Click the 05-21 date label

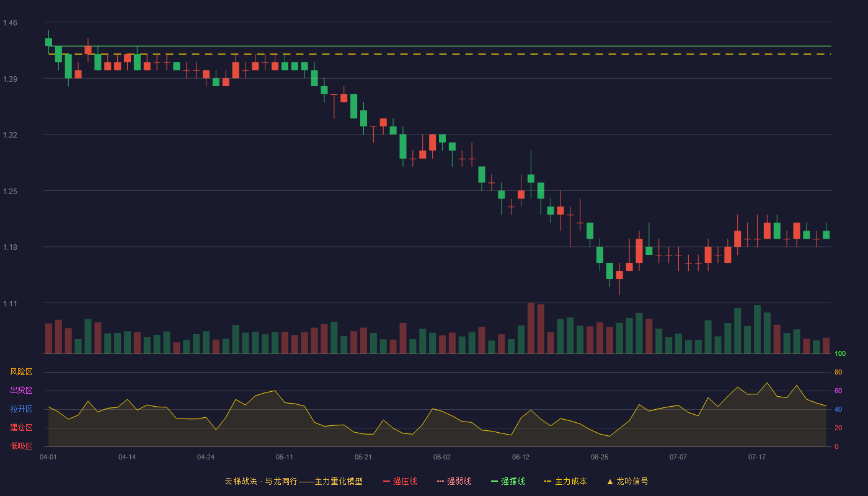coord(363,457)
